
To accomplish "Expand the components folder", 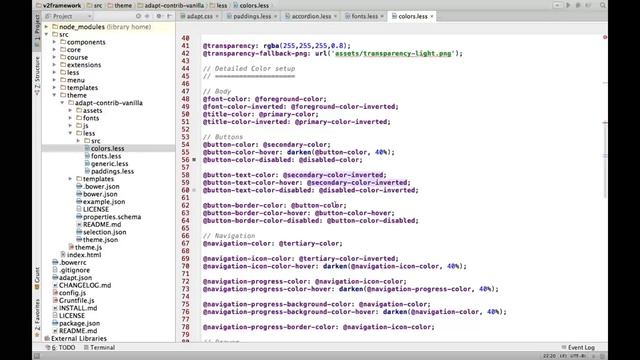I will tap(55, 42).
